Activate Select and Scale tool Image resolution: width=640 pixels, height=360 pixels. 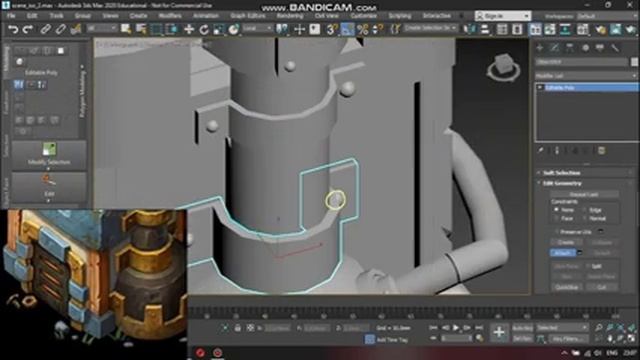click(219, 29)
